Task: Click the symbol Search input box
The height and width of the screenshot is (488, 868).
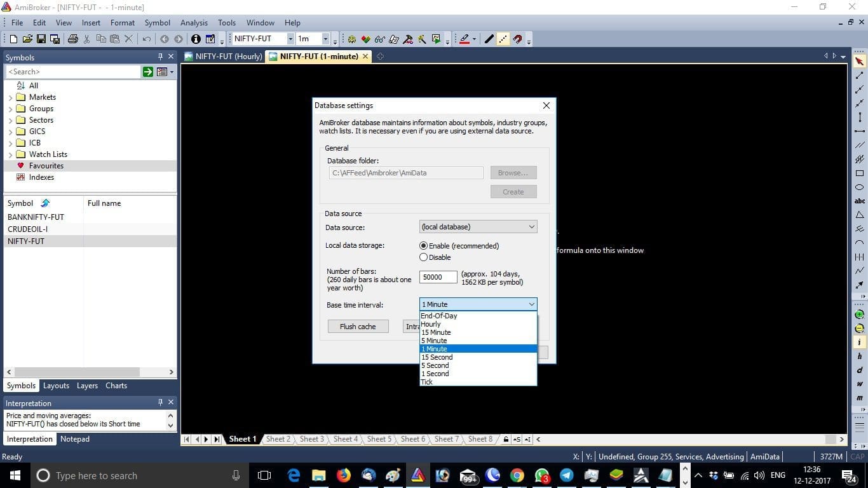Action: point(73,72)
